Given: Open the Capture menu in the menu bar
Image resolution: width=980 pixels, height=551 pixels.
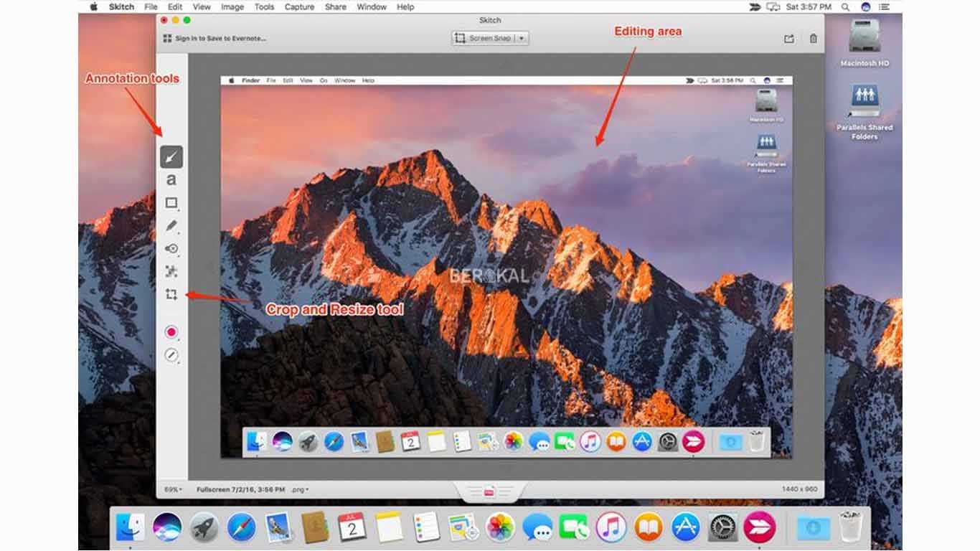Looking at the screenshot, I should 299,6.
